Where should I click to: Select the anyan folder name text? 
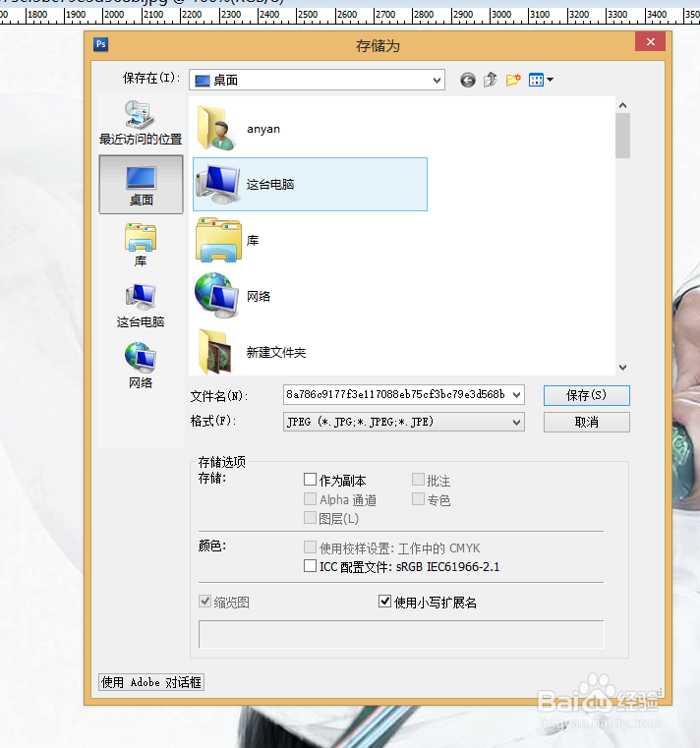tap(263, 129)
